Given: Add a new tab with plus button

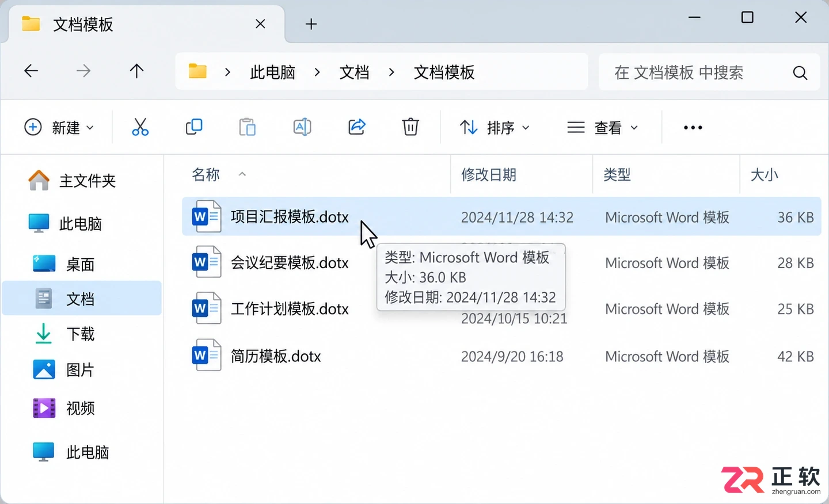Looking at the screenshot, I should pos(311,24).
